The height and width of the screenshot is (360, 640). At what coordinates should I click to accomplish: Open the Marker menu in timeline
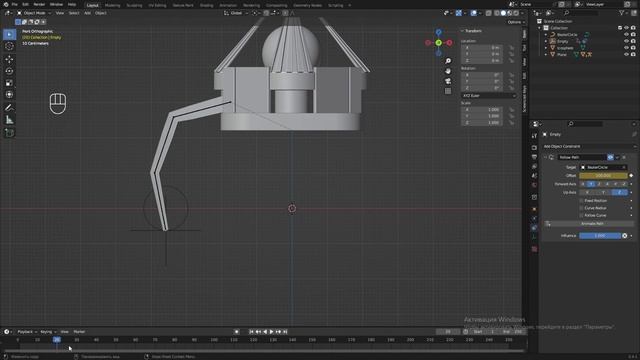(79, 332)
